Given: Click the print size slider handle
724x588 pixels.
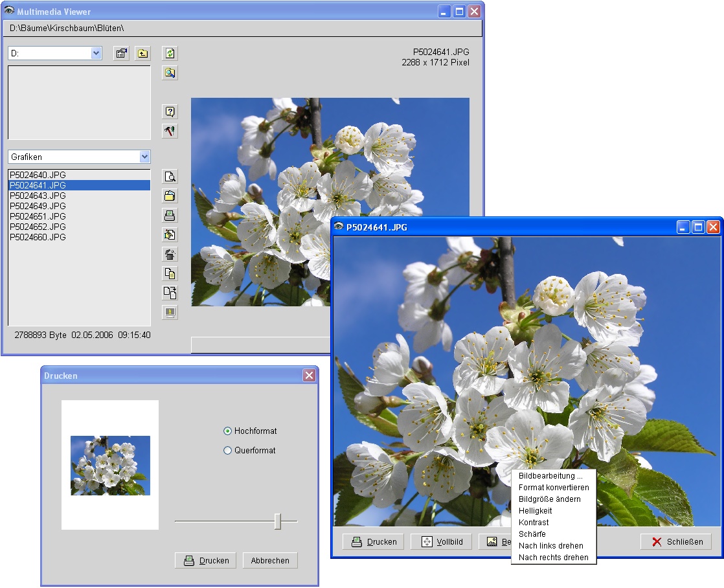Looking at the screenshot, I should coord(278,521).
